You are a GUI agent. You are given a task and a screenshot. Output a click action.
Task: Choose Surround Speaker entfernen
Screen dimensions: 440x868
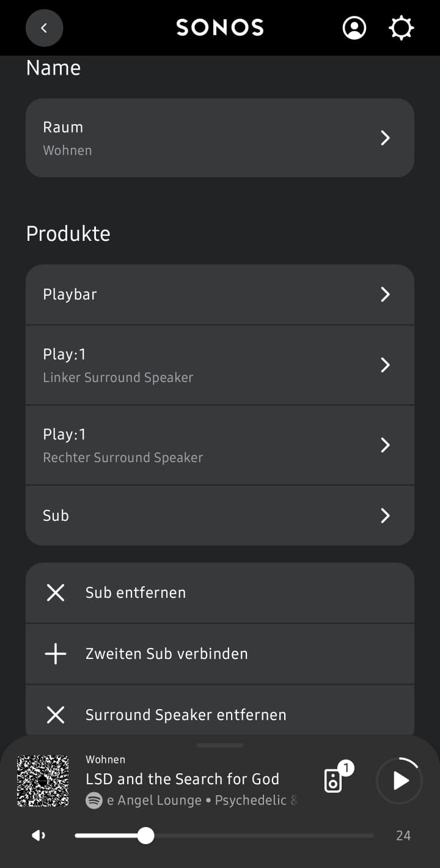click(186, 715)
